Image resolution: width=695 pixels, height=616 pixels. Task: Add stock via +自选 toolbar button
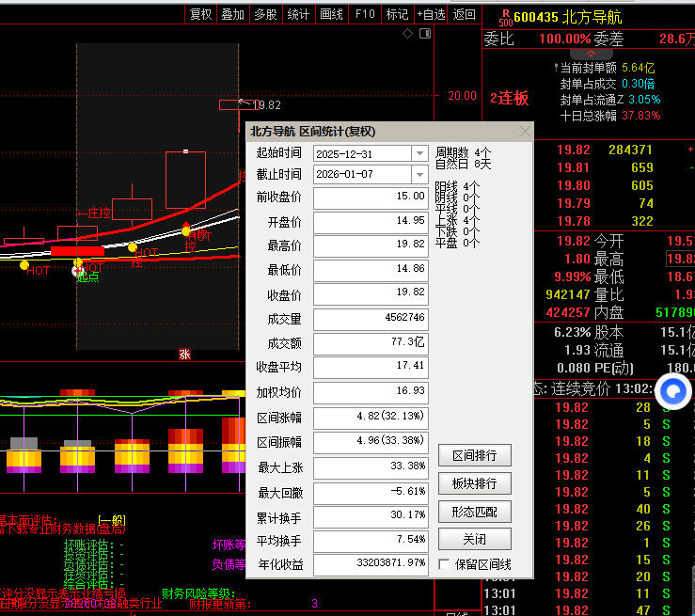pos(430,14)
